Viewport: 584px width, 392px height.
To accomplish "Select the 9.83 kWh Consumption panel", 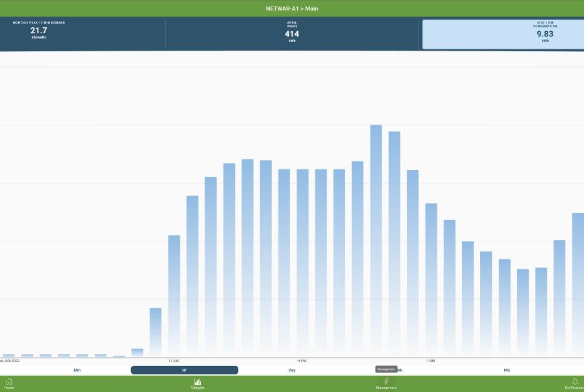I will [503, 34].
